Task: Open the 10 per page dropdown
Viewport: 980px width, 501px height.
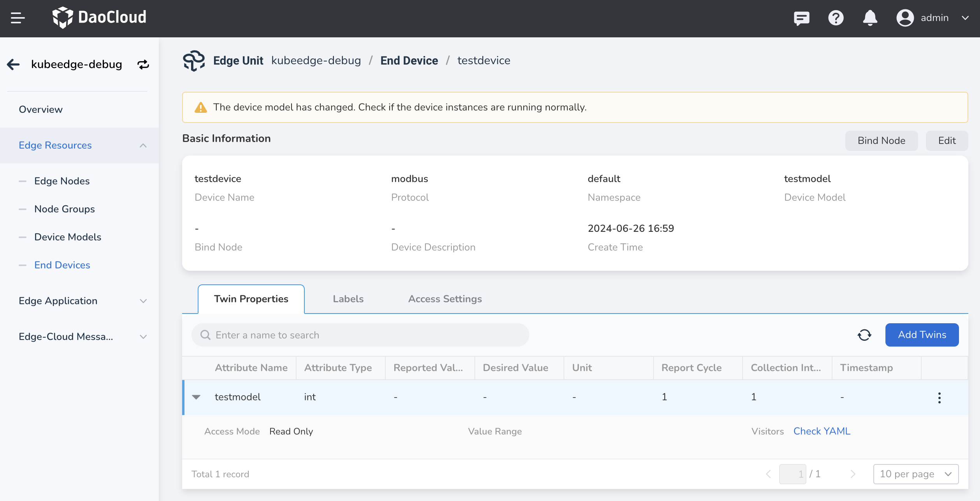Action: tap(915, 474)
